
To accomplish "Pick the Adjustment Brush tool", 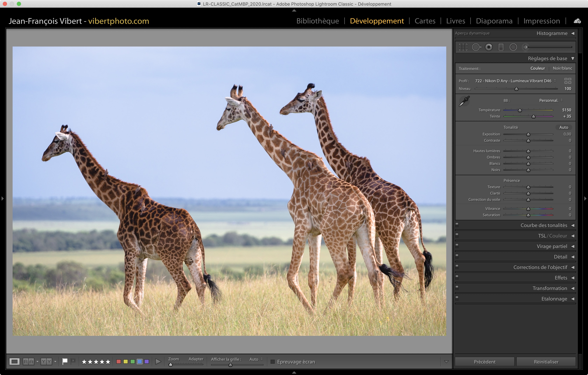I will coord(526,47).
